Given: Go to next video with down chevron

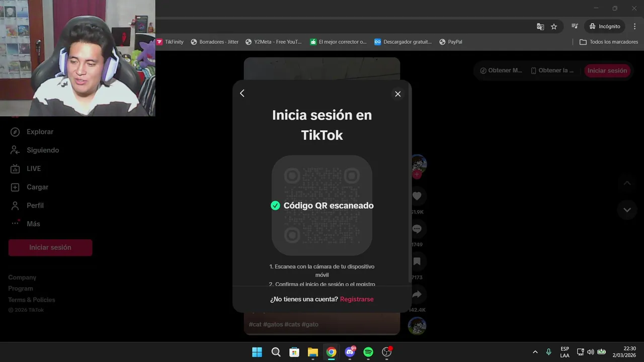Looking at the screenshot, I should (627, 210).
